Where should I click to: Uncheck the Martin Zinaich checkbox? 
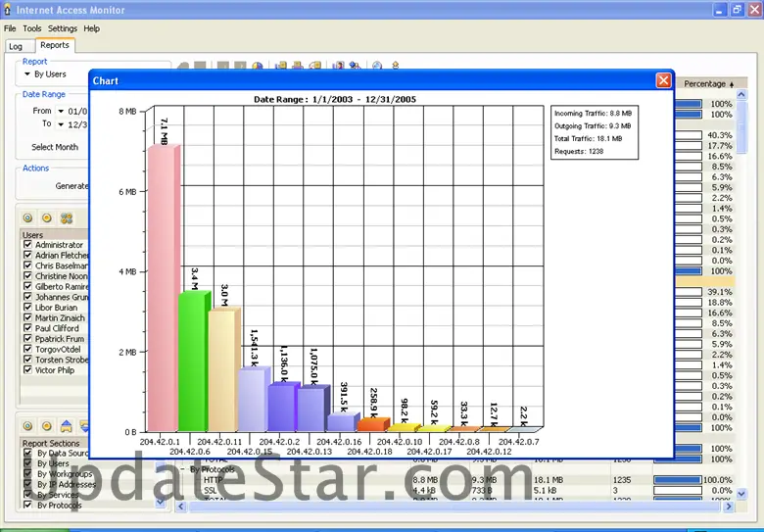pyautogui.click(x=27, y=317)
